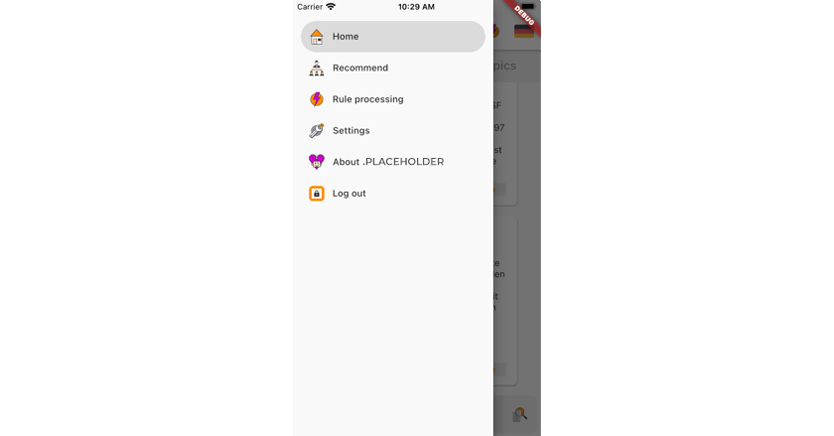834x436 pixels.
Task: Select the Home drawer entry text
Action: click(x=345, y=37)
